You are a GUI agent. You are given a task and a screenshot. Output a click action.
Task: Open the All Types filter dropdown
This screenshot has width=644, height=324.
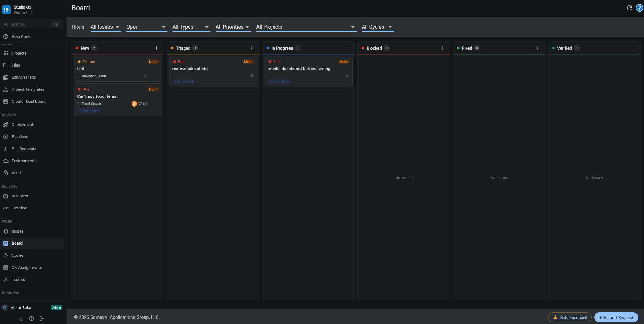point(190,27)
